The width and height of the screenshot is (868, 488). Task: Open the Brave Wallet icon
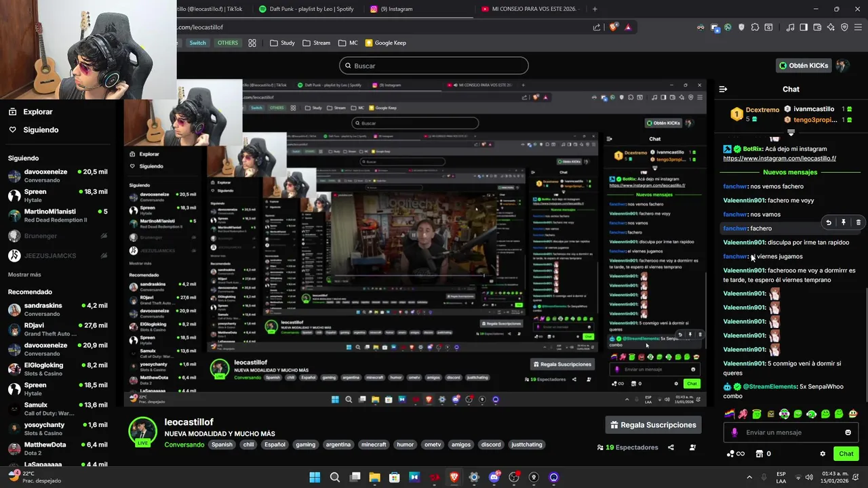[817, 27]
